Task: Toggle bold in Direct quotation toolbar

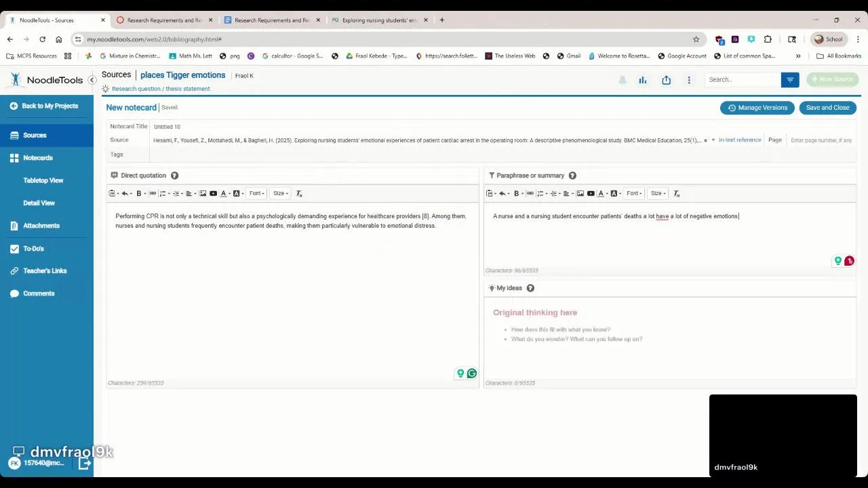Action: [139, 193]
